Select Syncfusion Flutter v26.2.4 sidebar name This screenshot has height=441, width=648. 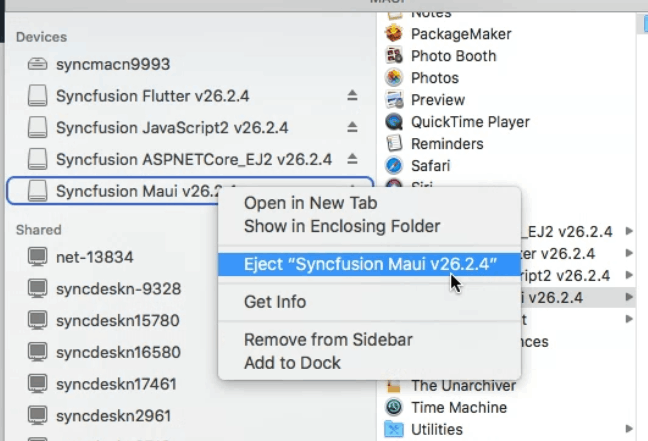[152, 96]
